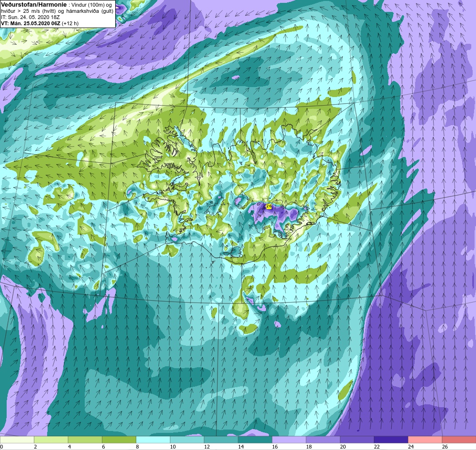Select the salmon above-26 legend swatch
476x450 pixels.
pos(459,440)
